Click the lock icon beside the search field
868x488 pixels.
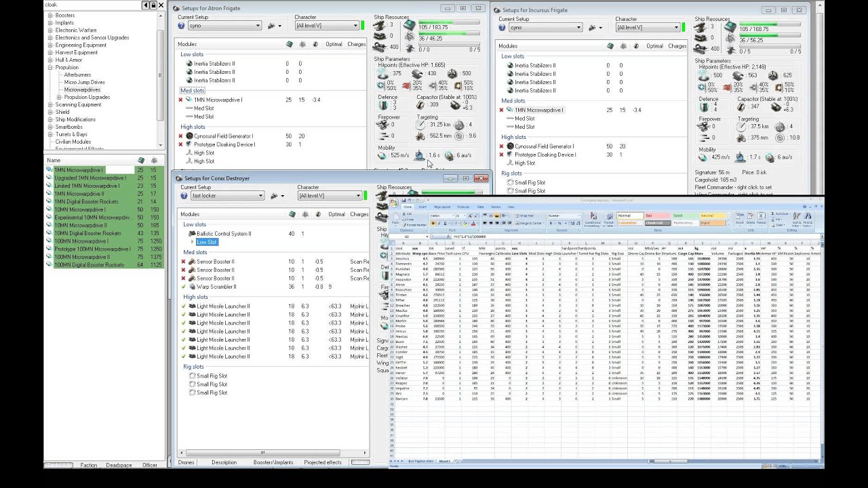[153, 5]
